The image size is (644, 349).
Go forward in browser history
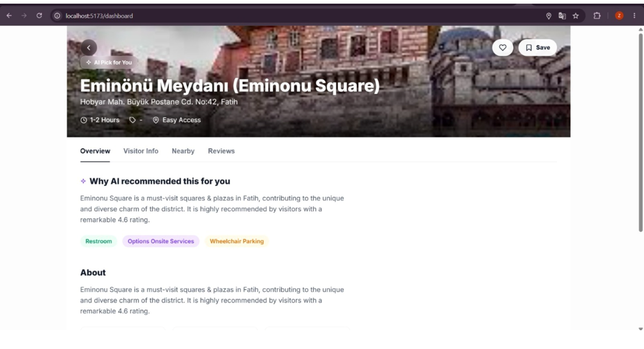pyautogui.click(x=24, y=16)
